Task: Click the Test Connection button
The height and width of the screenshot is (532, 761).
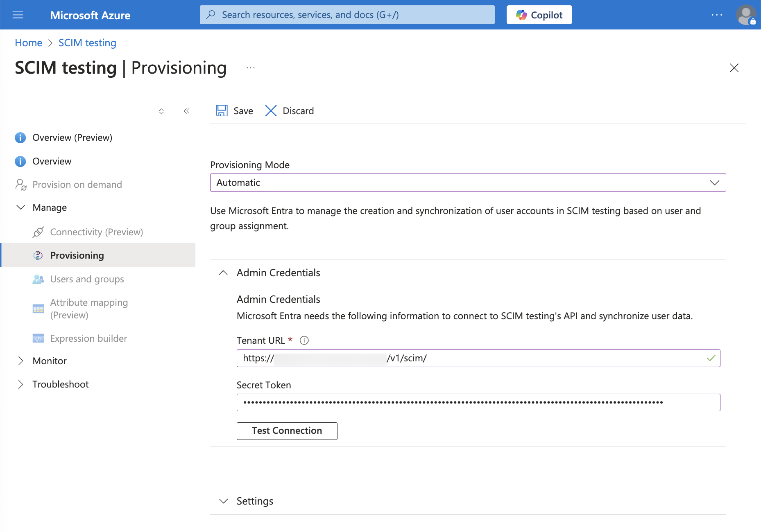Action: [x=287, y=431]
